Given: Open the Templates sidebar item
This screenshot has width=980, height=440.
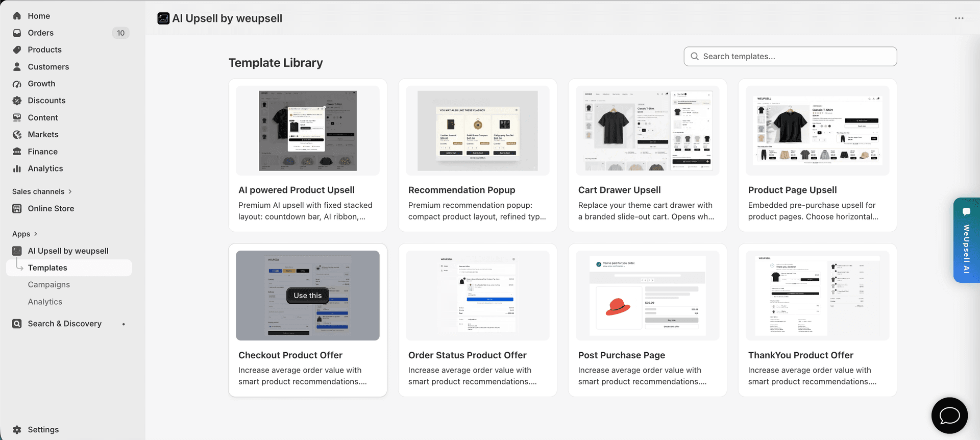Looking at the screenshot, I should pos(69,267).
